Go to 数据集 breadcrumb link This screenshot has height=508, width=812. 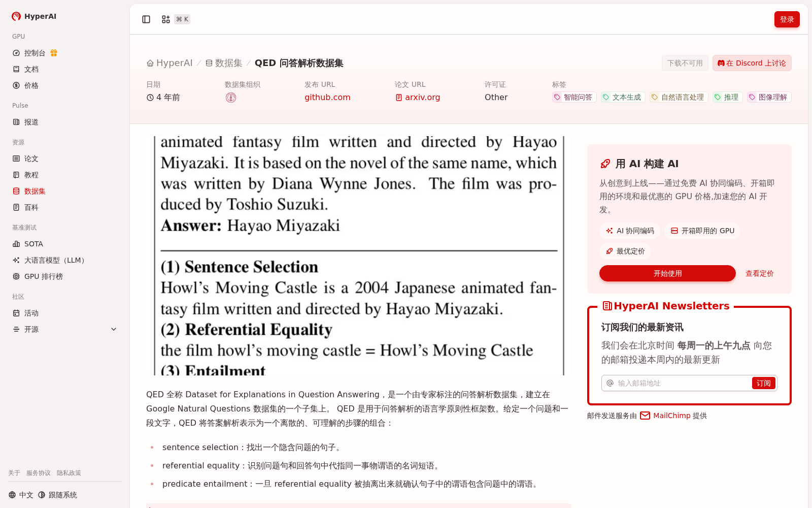pos(224,63)
